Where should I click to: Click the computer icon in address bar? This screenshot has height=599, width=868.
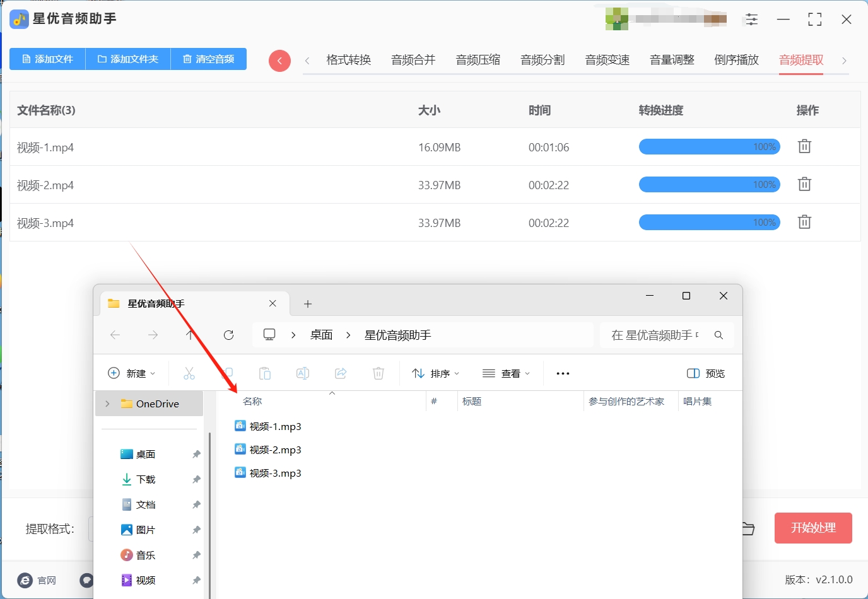269,335
